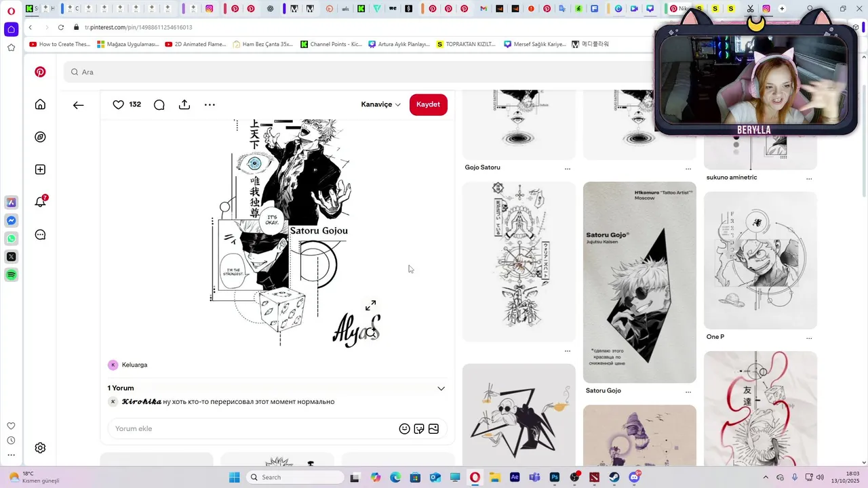Open options for Gojo Satoru pin
The image size is (868, 488).
point(568,169)
